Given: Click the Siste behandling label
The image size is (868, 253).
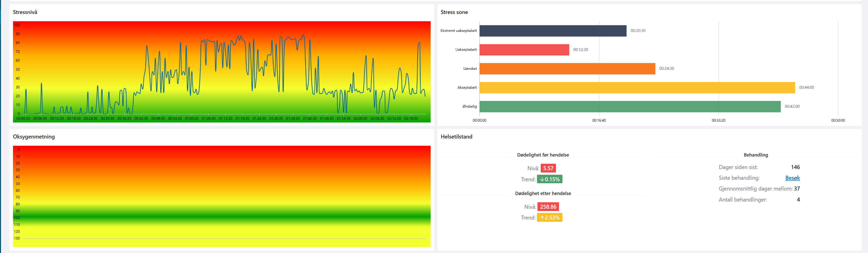Looking at the screenshot, I should click(739, 178).
